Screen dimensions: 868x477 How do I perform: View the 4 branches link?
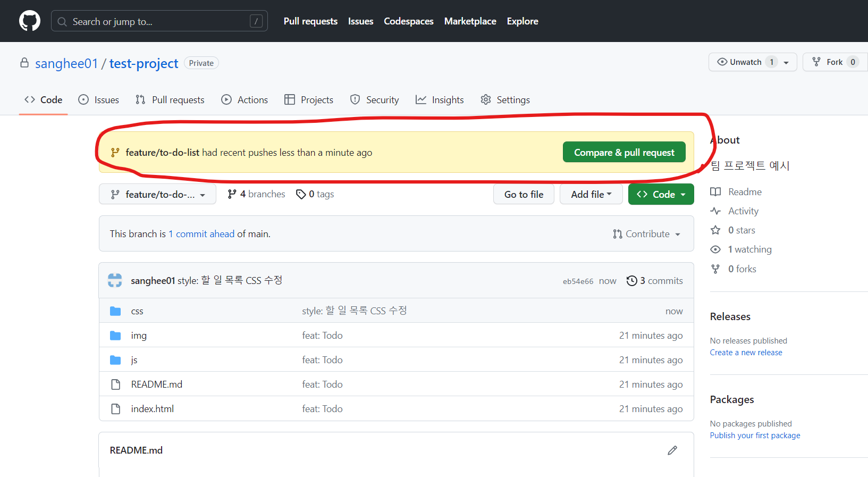tap(256, 194)
